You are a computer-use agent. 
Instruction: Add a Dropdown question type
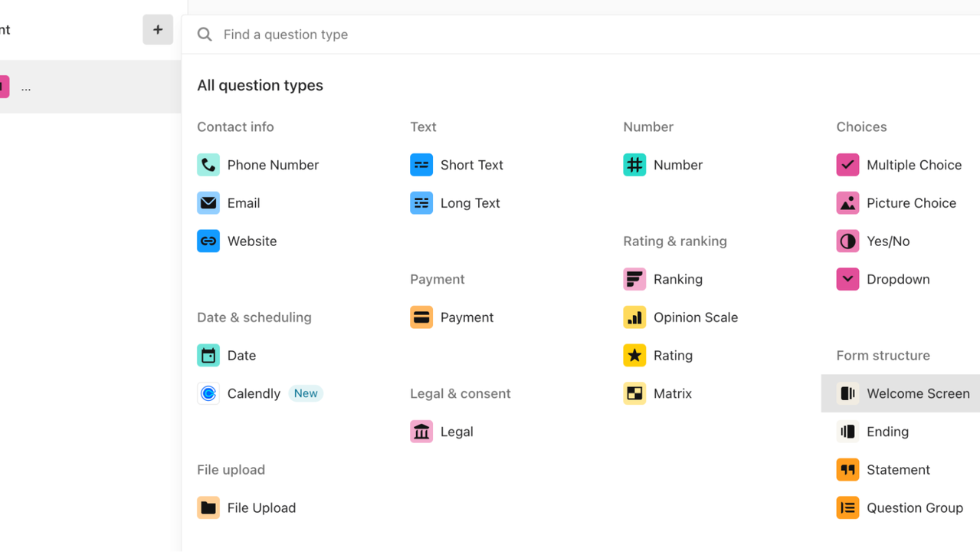897,279
